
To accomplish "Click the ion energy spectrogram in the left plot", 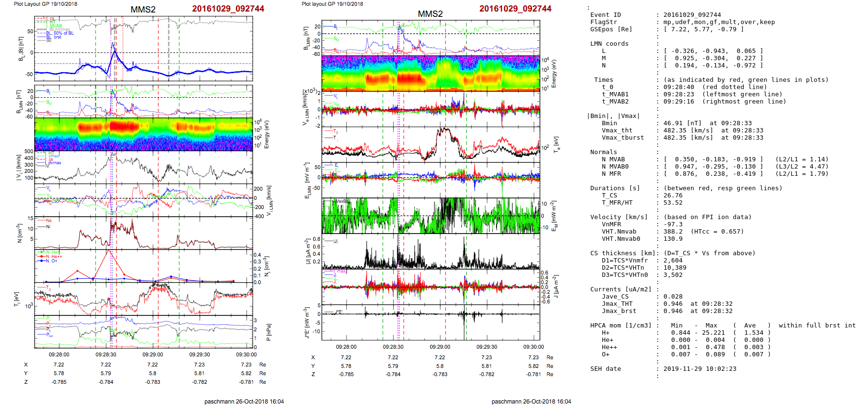I will [143, 134].
